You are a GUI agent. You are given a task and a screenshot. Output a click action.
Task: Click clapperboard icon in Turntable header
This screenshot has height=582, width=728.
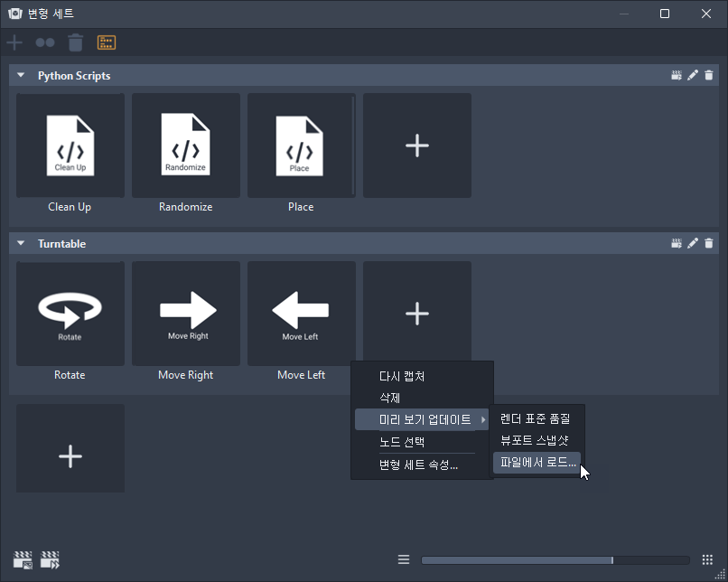[x=677, y=243]
